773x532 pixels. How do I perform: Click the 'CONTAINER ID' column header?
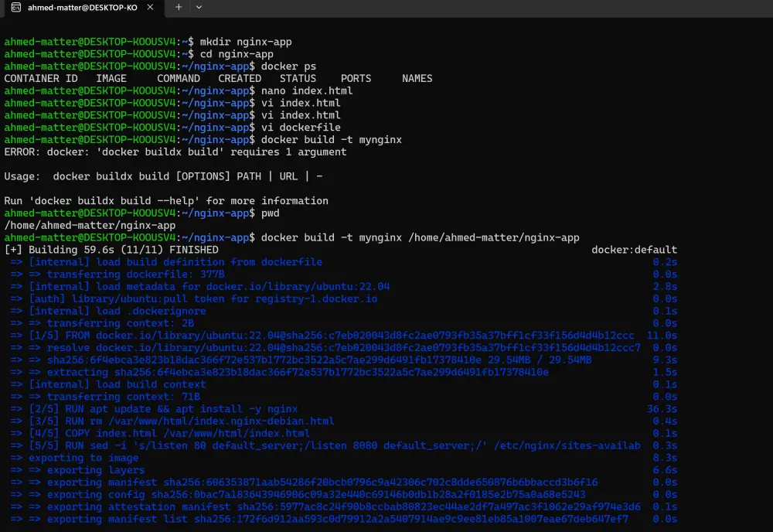click(41, 79)
